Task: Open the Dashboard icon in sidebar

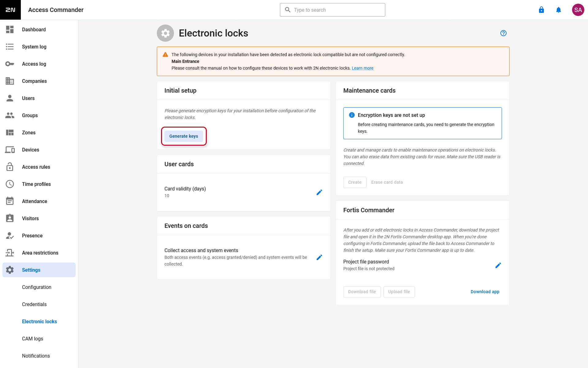Action: click(10, 29)
